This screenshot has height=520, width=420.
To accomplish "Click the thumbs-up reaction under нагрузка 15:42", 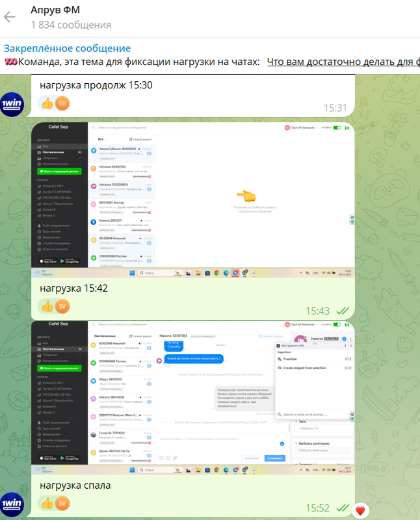I will (x=47, y=306).
